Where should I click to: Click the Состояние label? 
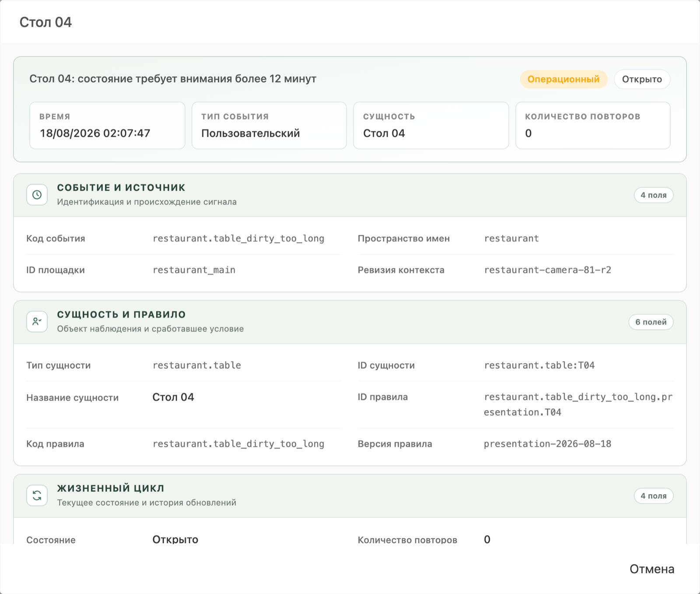click(x=51, y=540)
